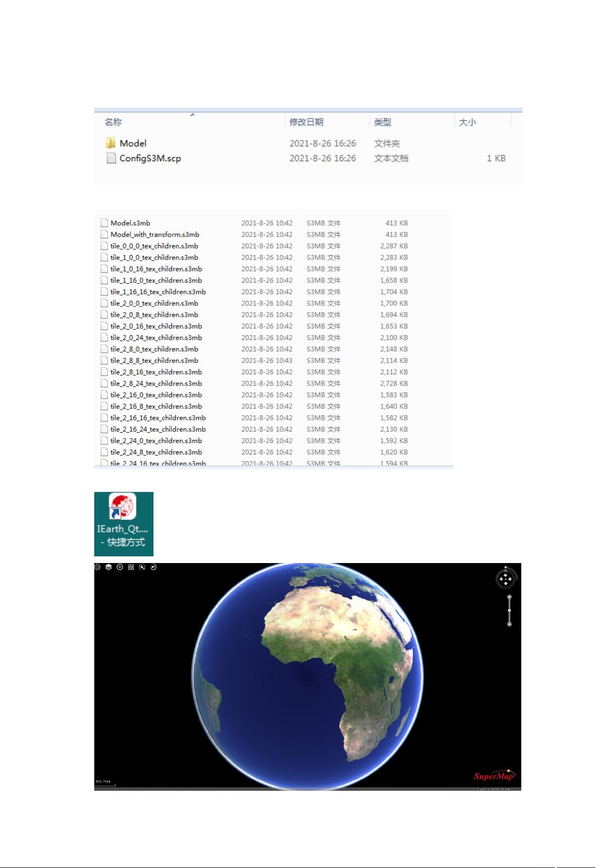Open the IEarth_Qt desktop shortcut

click(123, 523)
